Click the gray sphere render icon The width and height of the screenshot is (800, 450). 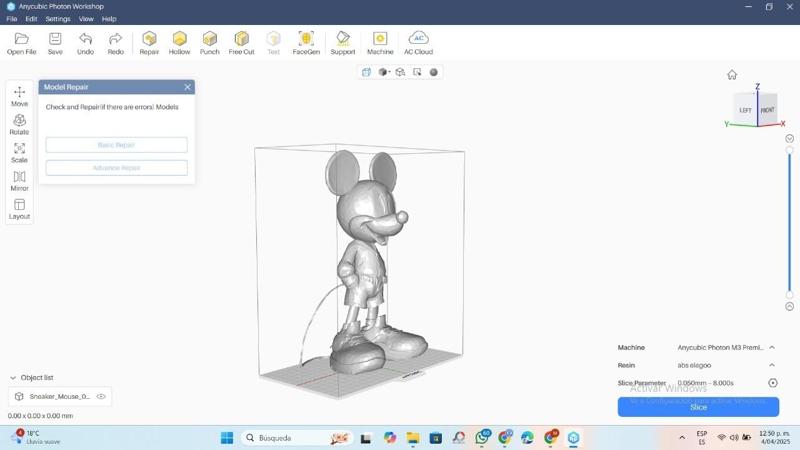[434, 72]
